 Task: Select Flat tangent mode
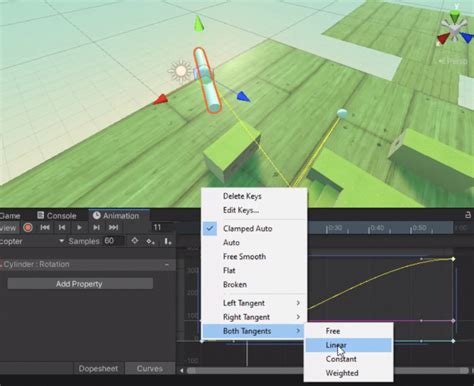point(254,270)
